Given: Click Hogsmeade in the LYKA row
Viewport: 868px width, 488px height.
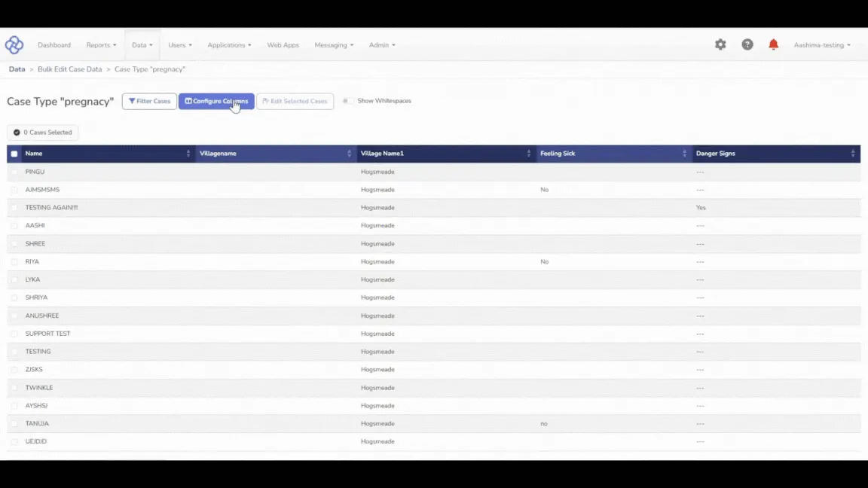Looking at the screenshot, I should pos(377,279).
